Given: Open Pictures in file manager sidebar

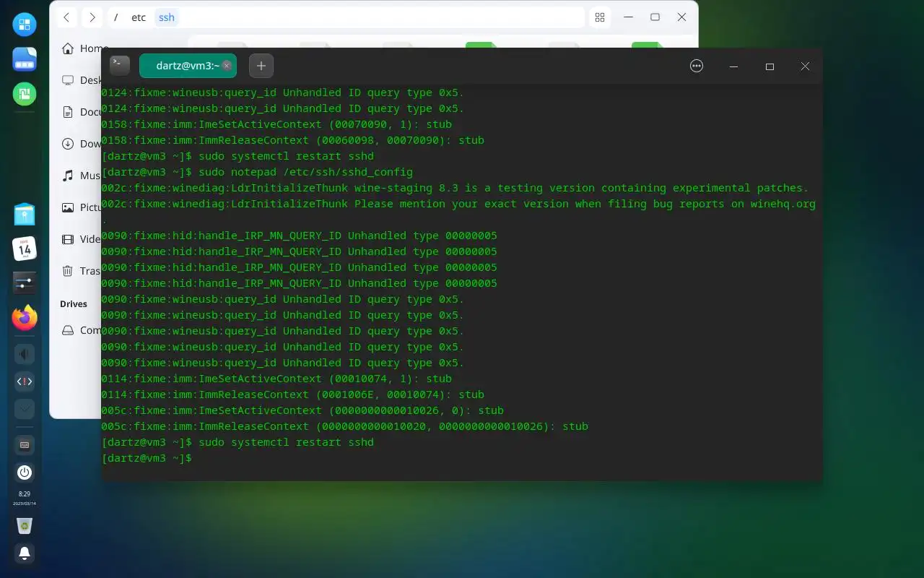Looking at the screenshot, I should click(x=82, y=207).
